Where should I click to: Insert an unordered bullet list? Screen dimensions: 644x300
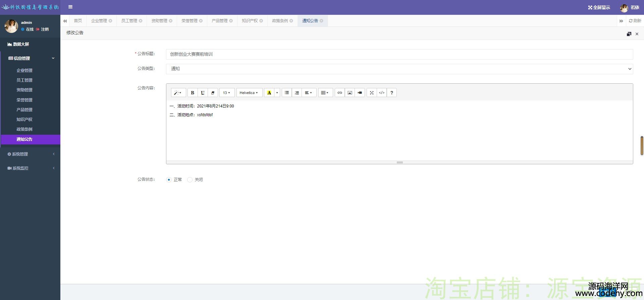tap(287, 93)
